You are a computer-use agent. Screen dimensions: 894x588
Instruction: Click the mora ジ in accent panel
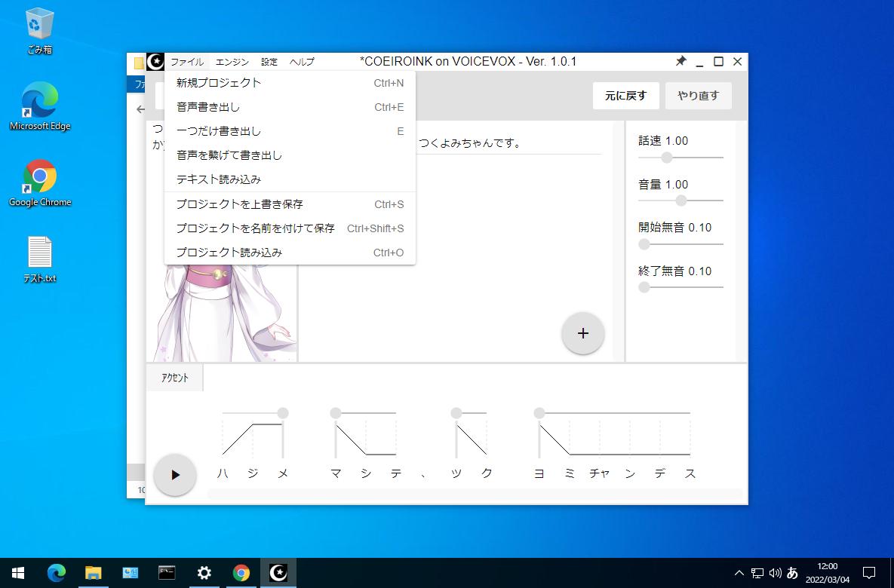(x=253, y=473)
